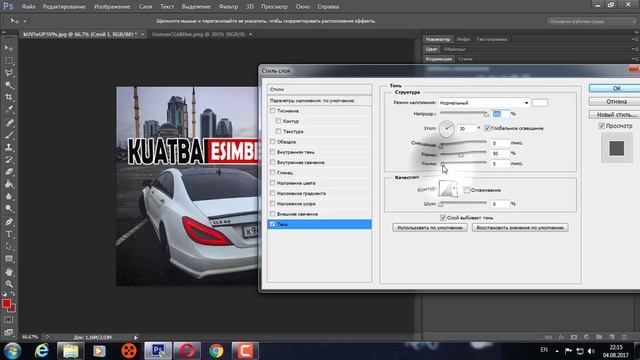This screenshot has width=640, height=360.
Task: Click the shadow color swatch
Action: (x=540, y=103)
